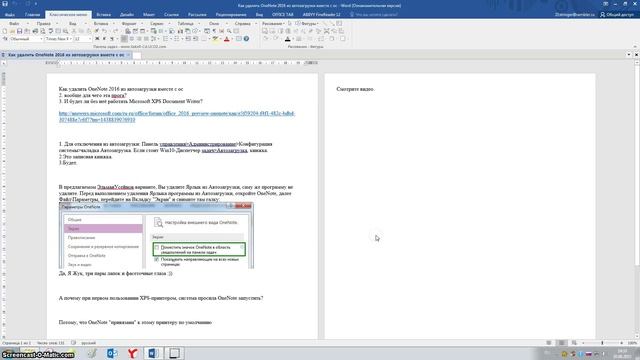Open Outlook from the taskbar
Image resolution: width=640 pixels, height=360 pixels.
click(x=112, y=353)
